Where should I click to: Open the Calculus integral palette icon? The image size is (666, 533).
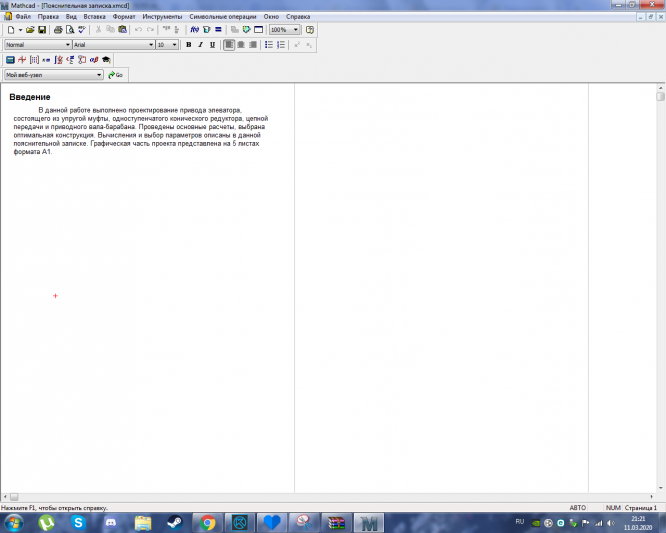[58, 60]
